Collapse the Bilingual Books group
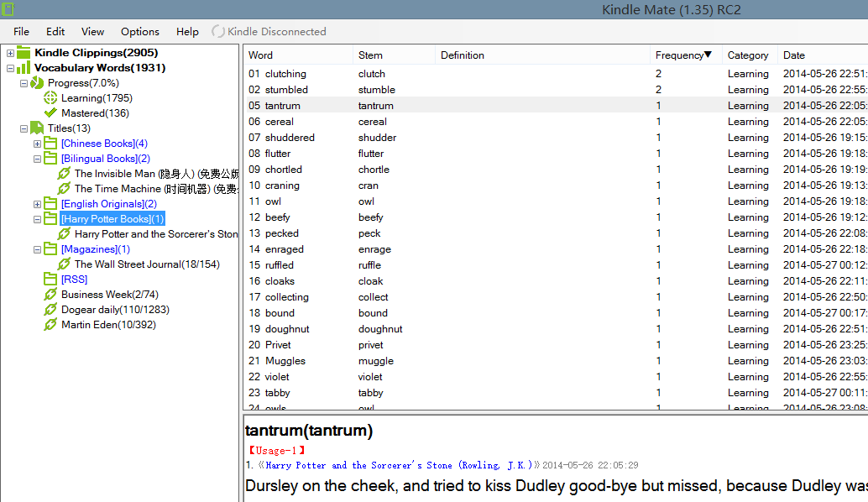868x502 pixels. click(37, 159)
